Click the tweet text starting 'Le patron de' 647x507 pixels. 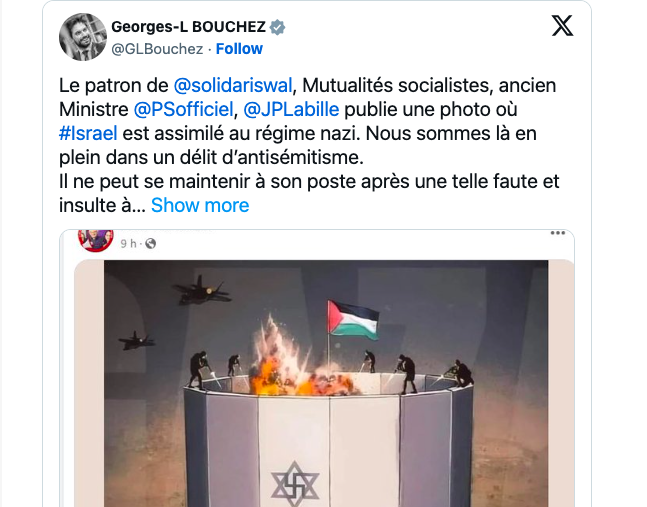(x=309, y=146)
